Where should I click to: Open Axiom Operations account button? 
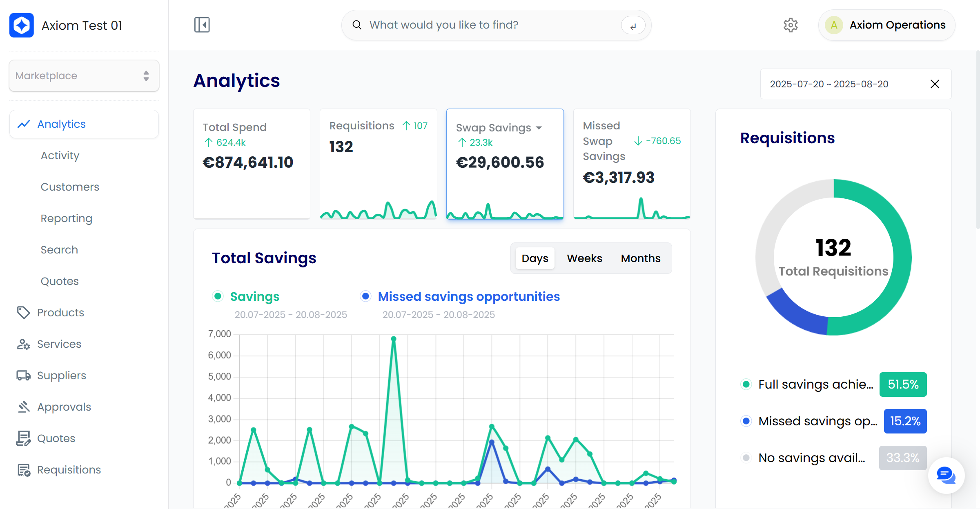click(886, 25)
